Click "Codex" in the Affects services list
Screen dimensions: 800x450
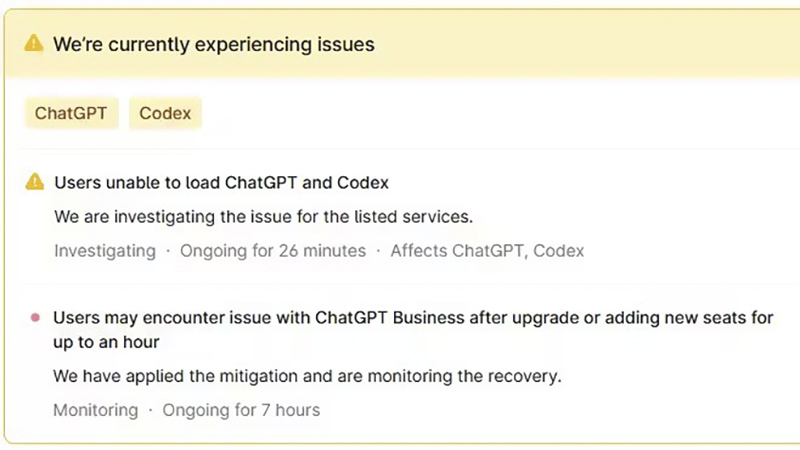(559, 251)
